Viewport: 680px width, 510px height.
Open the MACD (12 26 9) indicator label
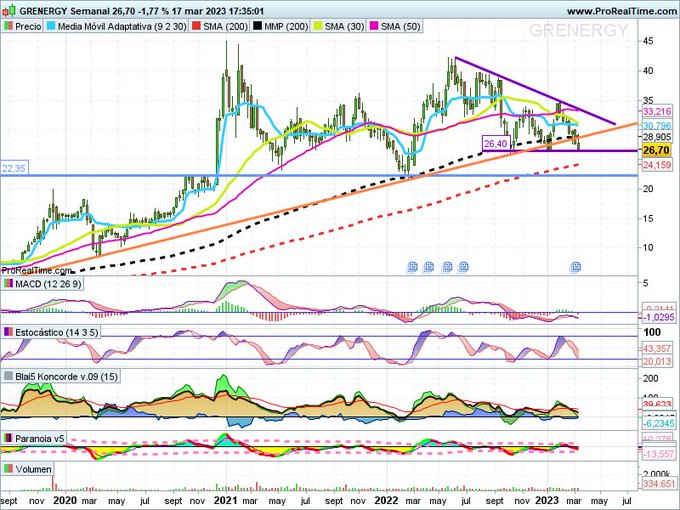point(48,284)
